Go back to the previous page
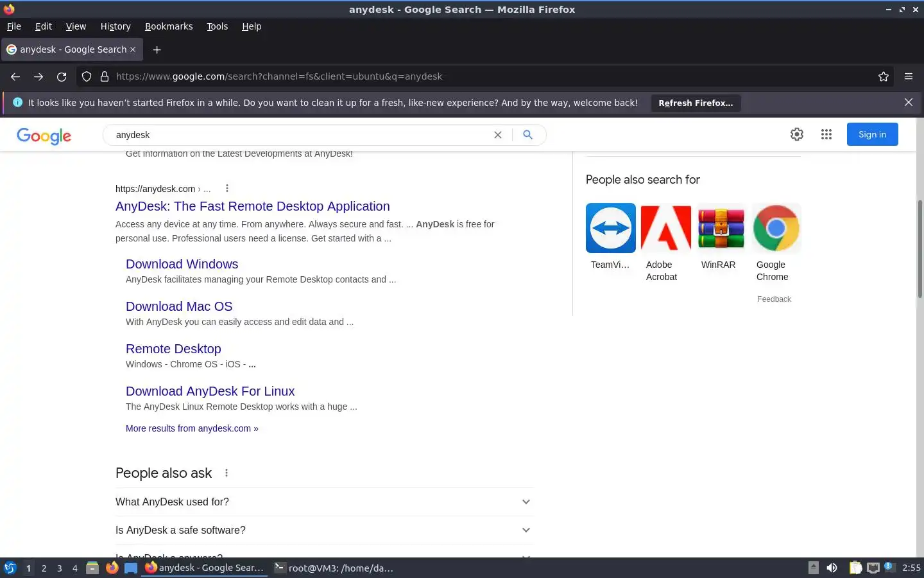 [15, 76]
